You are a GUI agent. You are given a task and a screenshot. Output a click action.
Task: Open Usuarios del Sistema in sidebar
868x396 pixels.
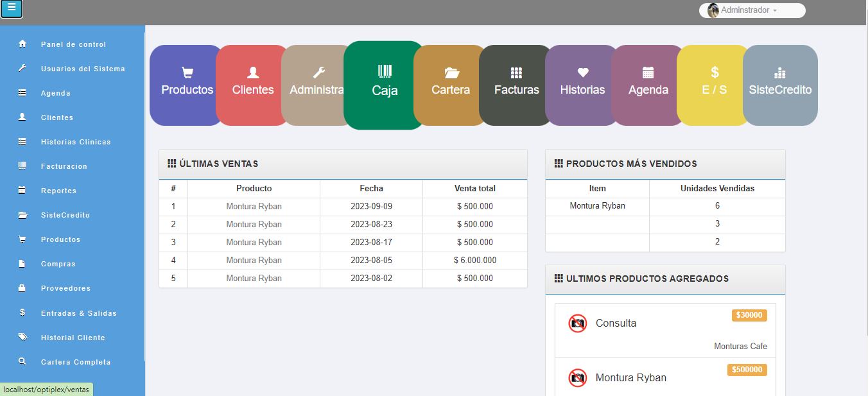pyautogui.click(x=83, y=69)
